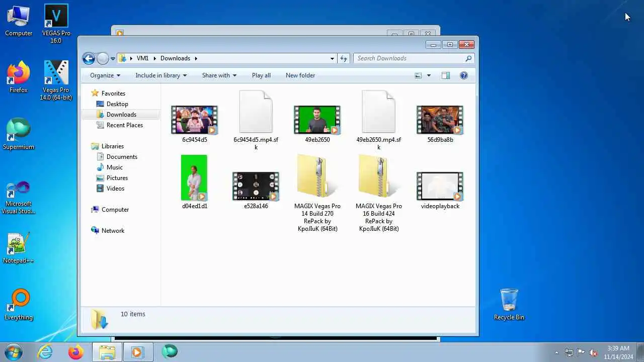The height and width of the screenshot is (362, 644).
Task: Select the e528a146 video file
Action: (256, 190)
